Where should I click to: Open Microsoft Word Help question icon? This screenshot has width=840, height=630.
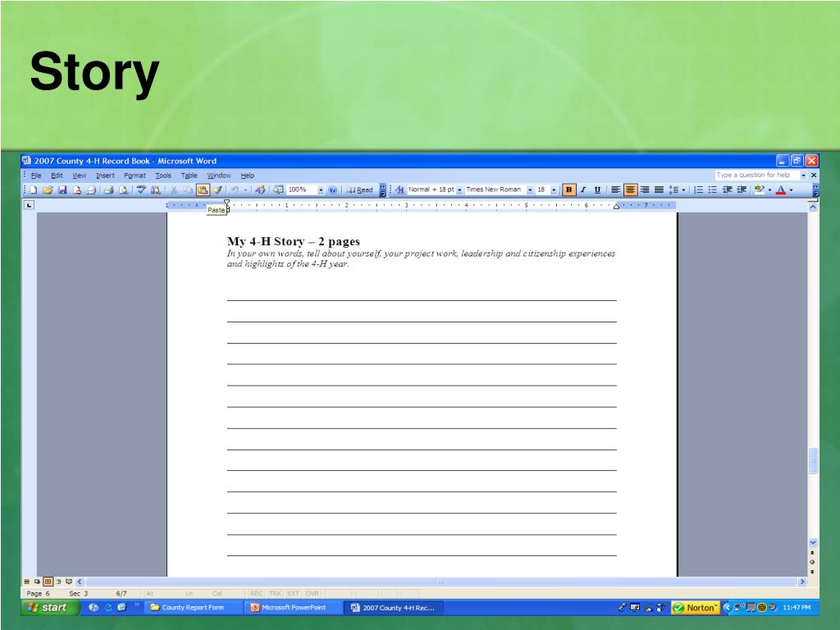(332, 189)
